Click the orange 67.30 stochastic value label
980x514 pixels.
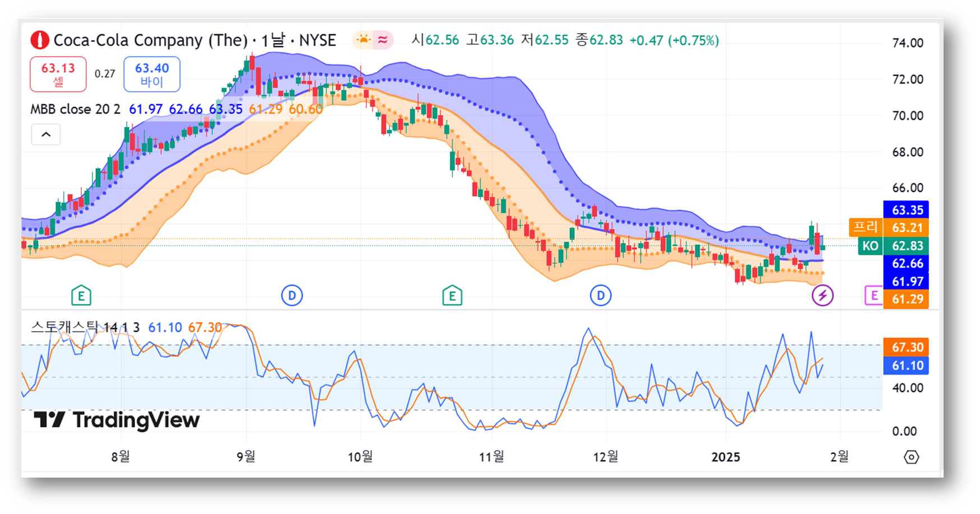[x=906, y=347]
